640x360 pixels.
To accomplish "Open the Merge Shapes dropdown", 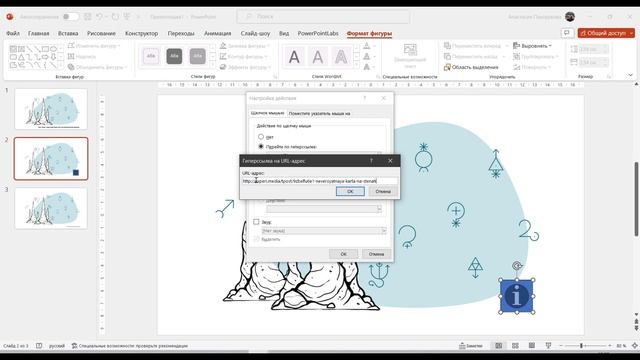I will [98, 67].
